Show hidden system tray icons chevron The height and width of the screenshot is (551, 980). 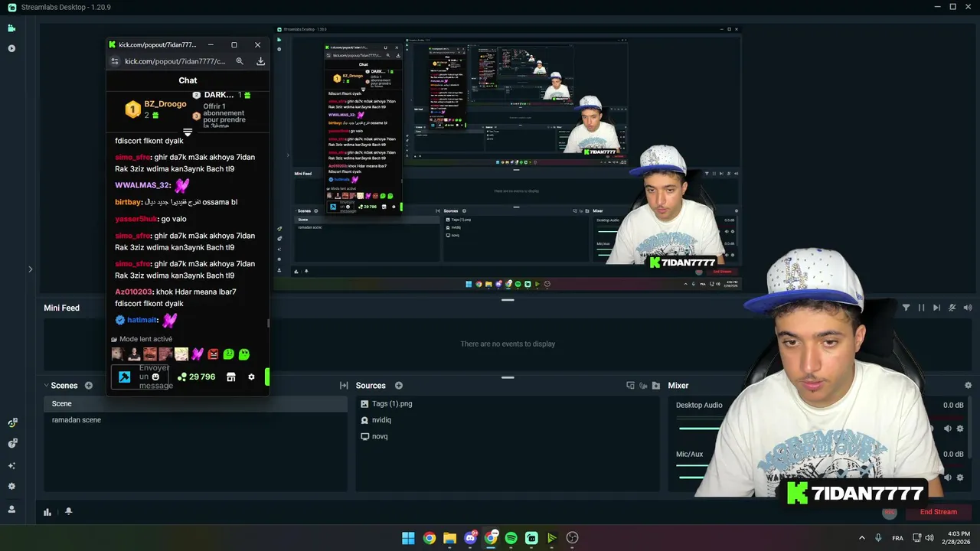861,538
